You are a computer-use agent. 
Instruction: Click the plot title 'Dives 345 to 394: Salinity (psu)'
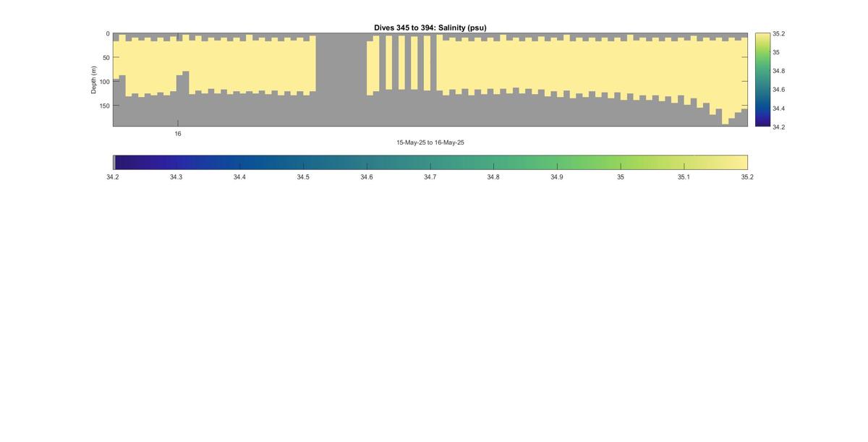(x=430, y=27)
